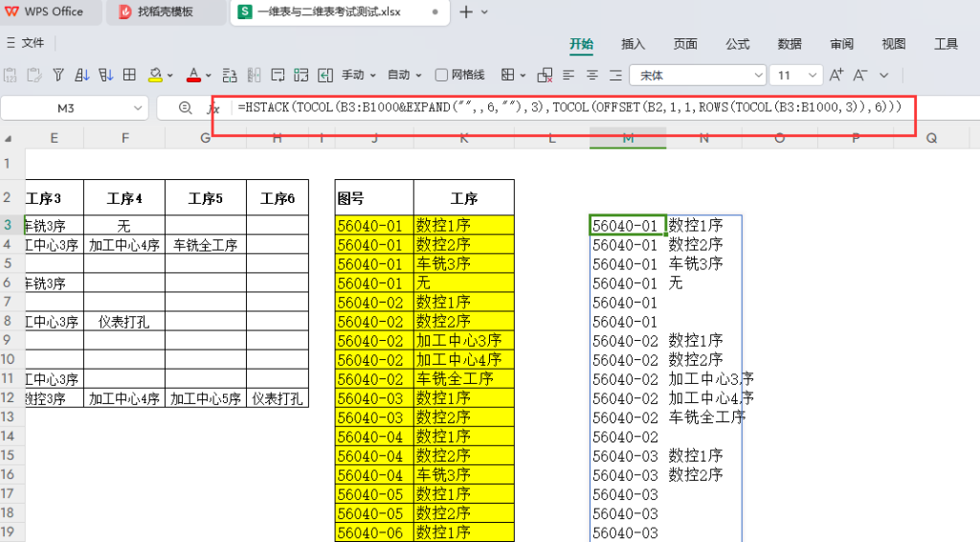Click the align right icon
The width and height of the screenshot is (980, 542).
[615, 75]
